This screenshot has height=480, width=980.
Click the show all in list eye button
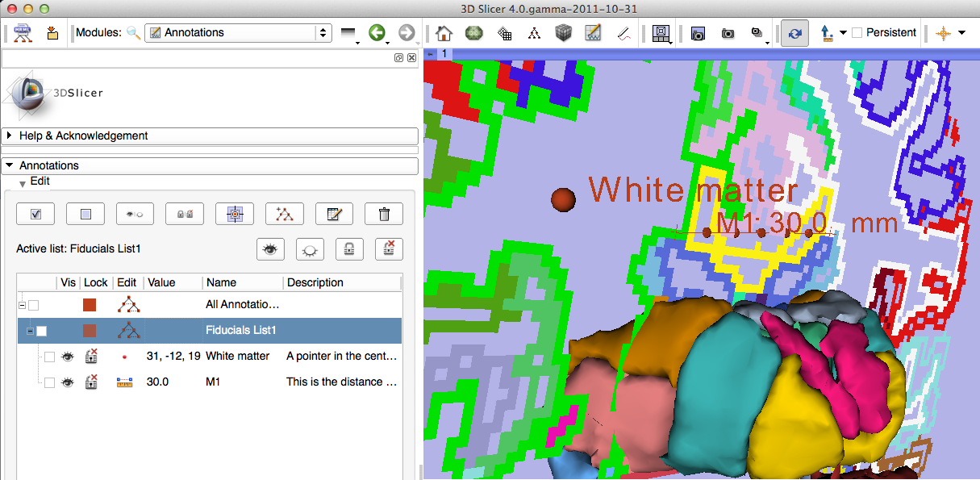[270, 249]
